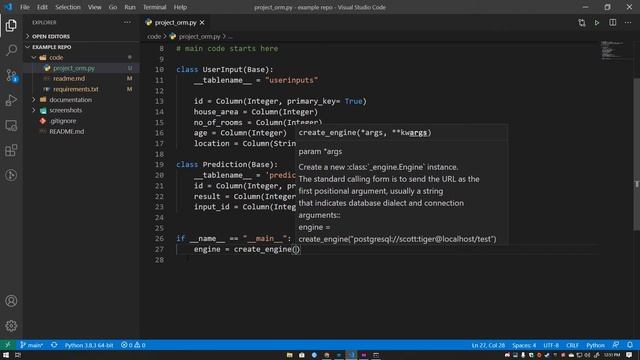Change end of line sequence CRLF

(x=572, y=345)
